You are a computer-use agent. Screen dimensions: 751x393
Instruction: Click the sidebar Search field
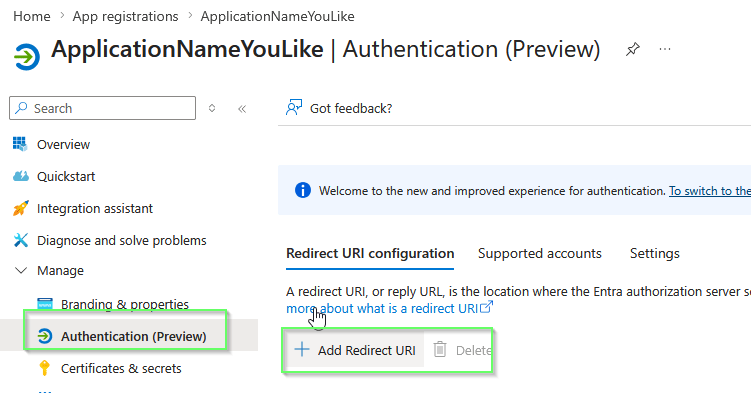(x=102, y=108)
